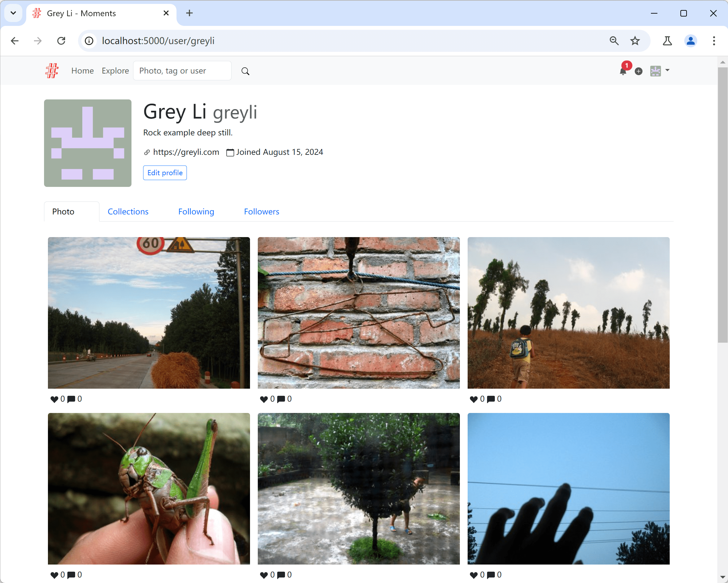Viewport: 728px width, 583px height.
Task: Select the Photo tab
Action: 72,211
